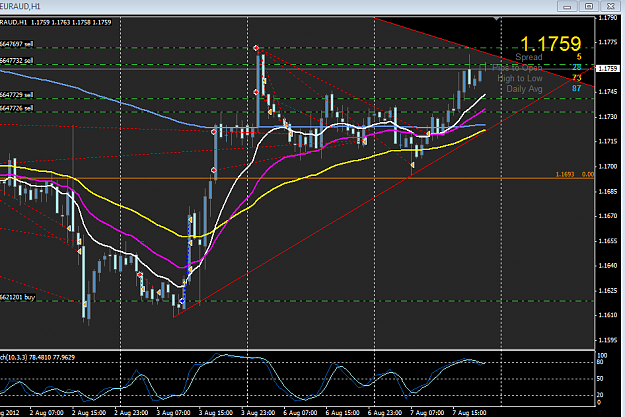
Task: Click the 1.1685 price scale label
Action: [x=607, y=192]
